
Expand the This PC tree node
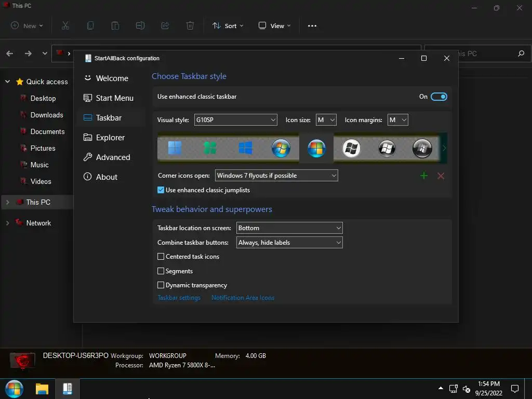(x=7, y=202)
